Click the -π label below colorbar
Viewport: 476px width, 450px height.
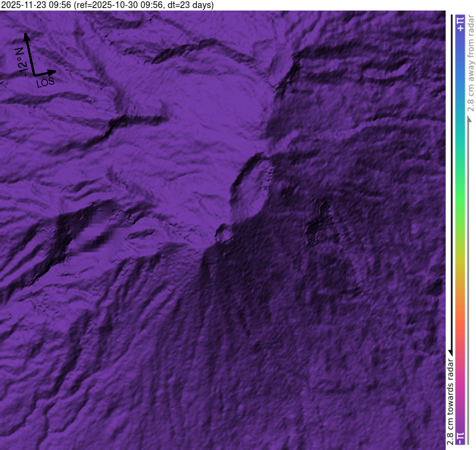coord(459,438)
